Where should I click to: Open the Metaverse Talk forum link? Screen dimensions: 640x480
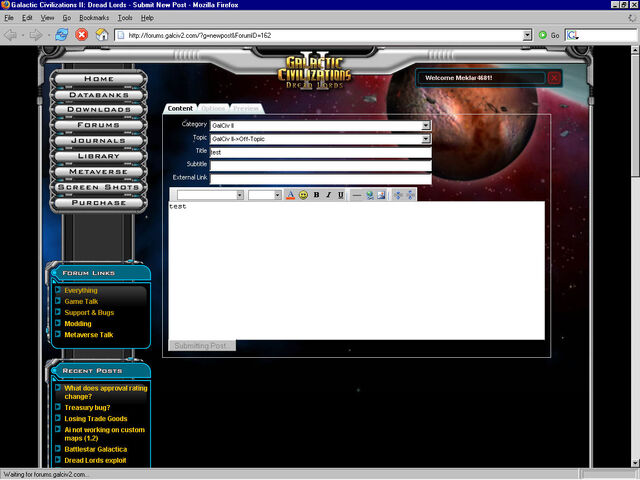pos(89,334)
